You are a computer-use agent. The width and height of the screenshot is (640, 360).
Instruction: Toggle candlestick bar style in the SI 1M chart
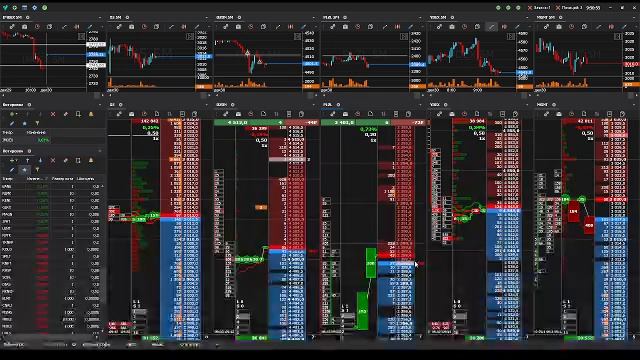pos(184,27)
